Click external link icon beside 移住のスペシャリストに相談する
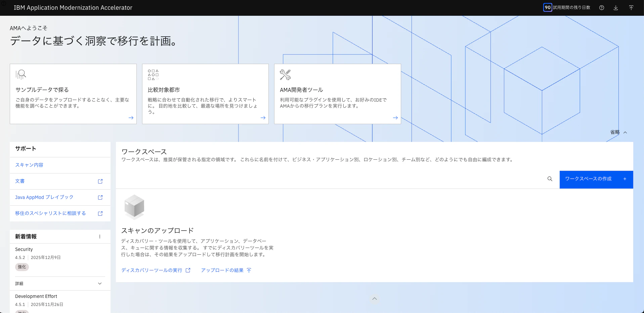644x313 pixels. tap(100, 213)
